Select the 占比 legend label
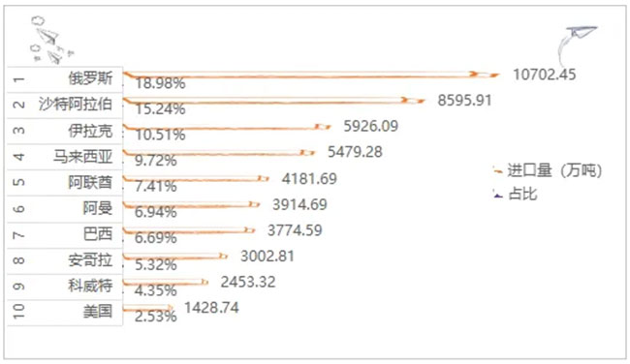This screenshot has width=630, height=364. (x=522, y=194)
